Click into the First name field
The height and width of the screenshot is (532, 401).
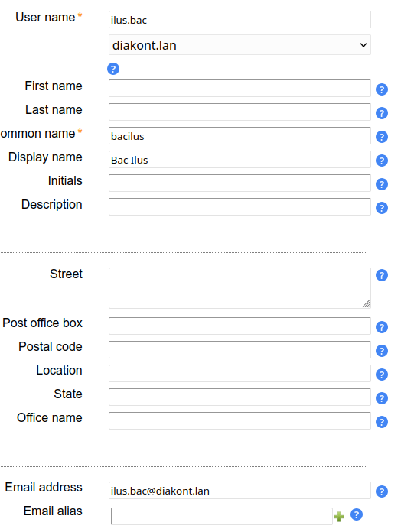pyautogui.click(x=240, y=88)
